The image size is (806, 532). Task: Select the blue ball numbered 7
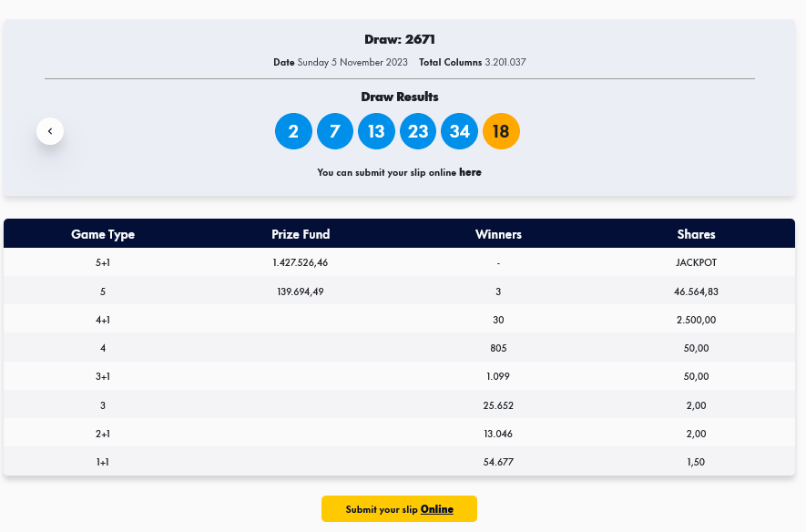click(334, 131)
